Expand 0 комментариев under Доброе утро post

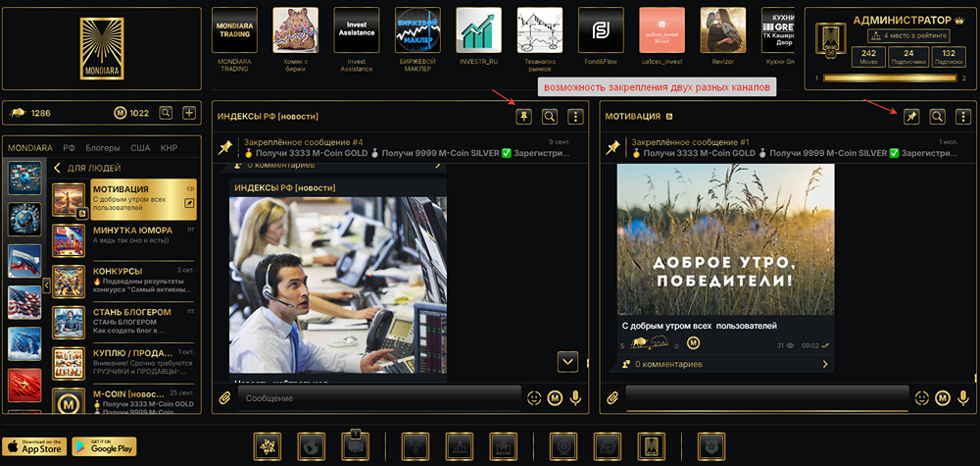click(x=726, y=364)
